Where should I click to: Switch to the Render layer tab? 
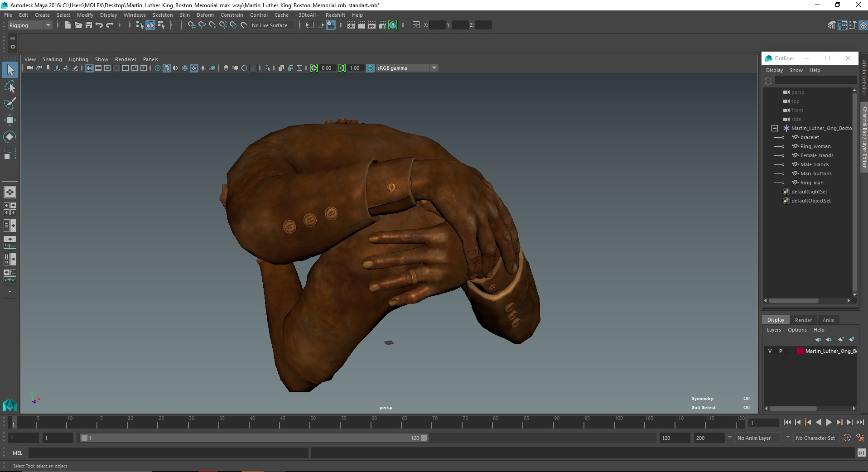pos(803,320)
